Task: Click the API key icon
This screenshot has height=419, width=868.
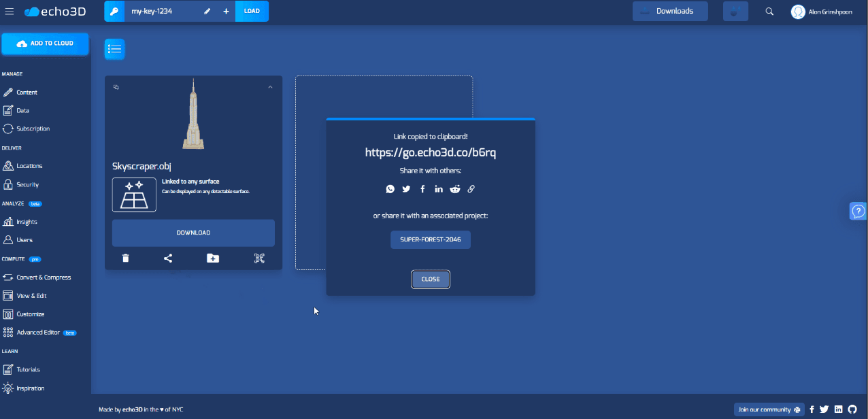Action: pos(114,12)
